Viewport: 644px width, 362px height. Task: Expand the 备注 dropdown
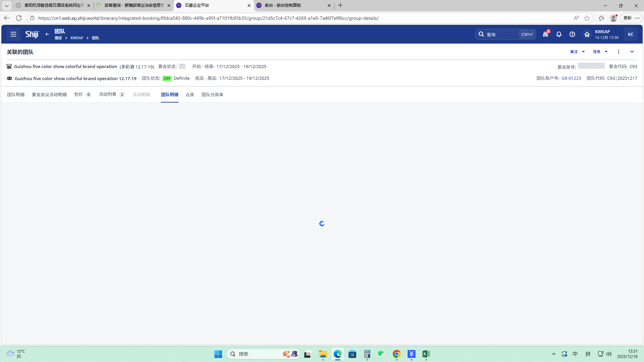[577, 52]
